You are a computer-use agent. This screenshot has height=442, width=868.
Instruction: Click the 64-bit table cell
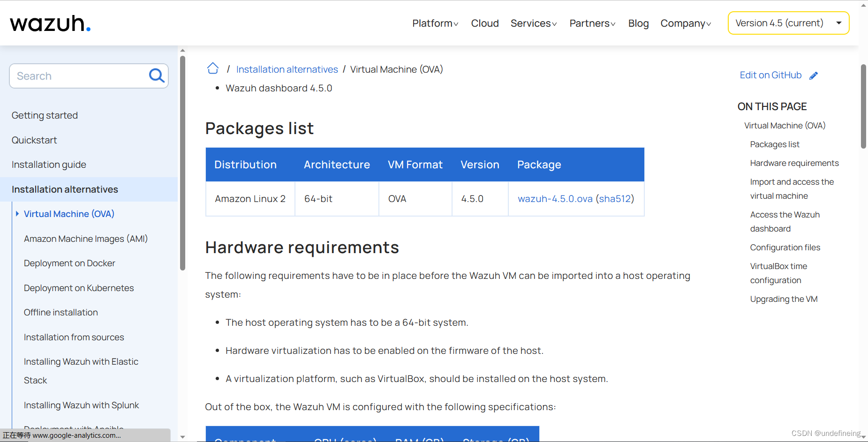[x=337, y=199]
